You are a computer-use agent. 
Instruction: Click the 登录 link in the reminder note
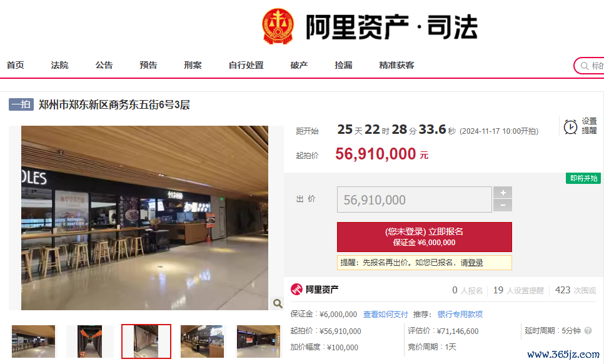tap(476, 263)
